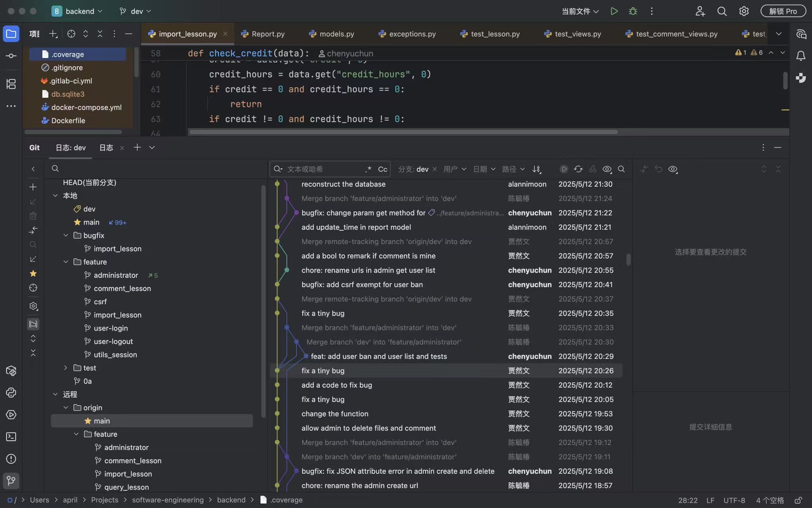Select the bugfix/import_lesson local branch
This screenshot has height=508, width=812.
point(117,249)
